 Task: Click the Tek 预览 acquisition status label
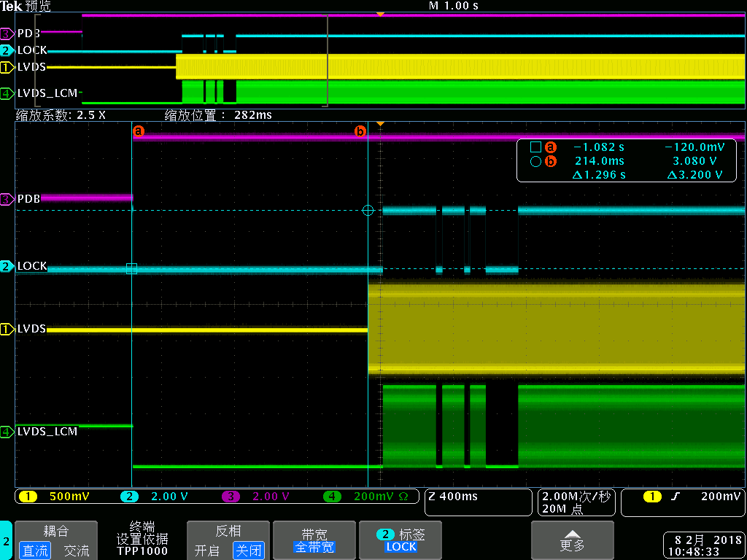26,6
